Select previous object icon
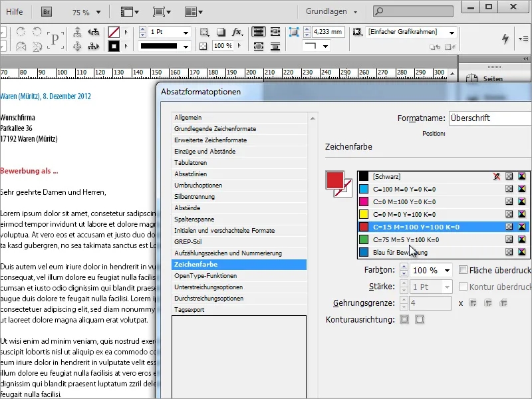 94,32
